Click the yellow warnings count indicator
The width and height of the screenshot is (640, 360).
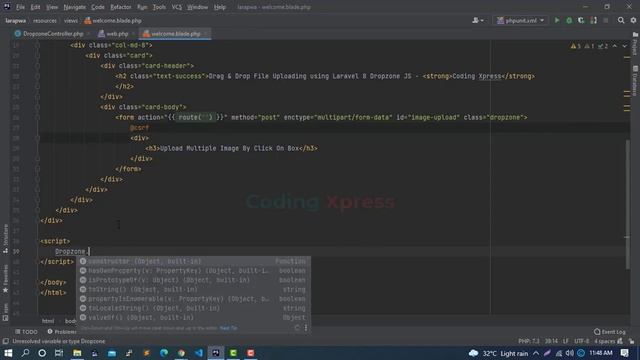pos(576,46)
